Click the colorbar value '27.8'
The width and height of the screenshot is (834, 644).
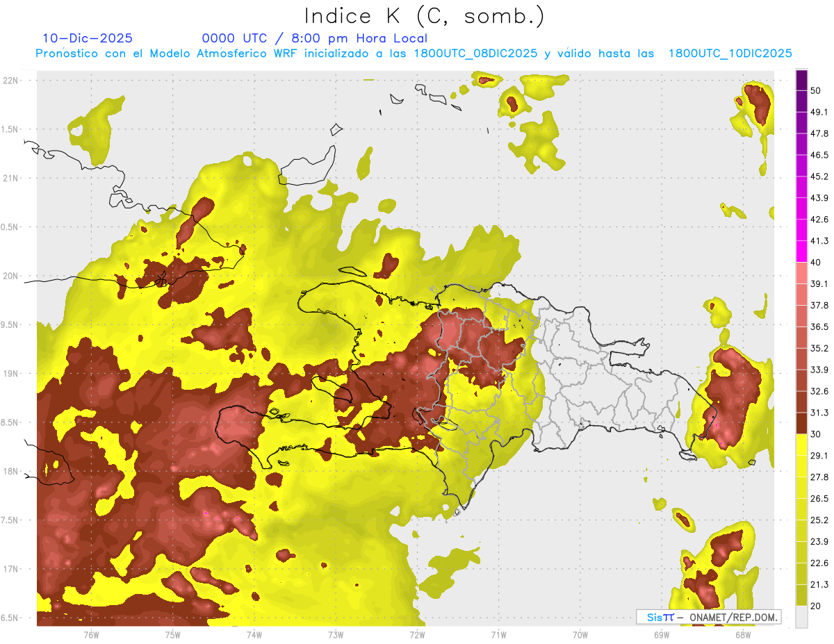[819, 477]
